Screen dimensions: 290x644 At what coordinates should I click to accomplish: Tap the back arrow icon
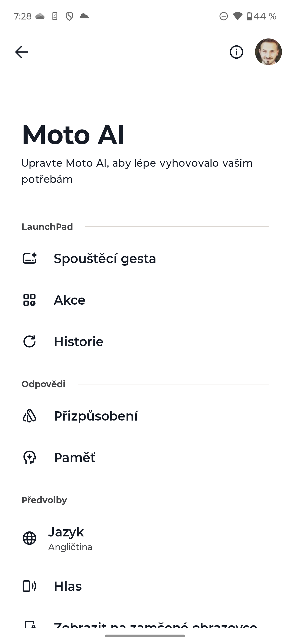pyautogui.click(x=22, y=52)
